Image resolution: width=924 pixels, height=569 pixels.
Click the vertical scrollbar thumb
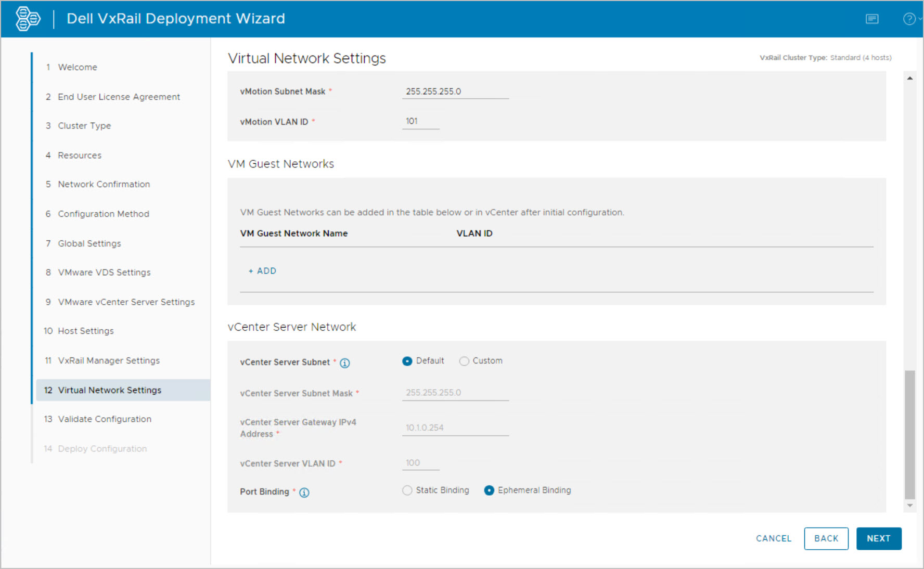[909, 434]
